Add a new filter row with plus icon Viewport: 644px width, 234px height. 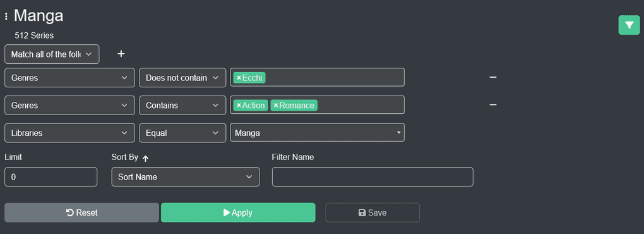[121, 54]
